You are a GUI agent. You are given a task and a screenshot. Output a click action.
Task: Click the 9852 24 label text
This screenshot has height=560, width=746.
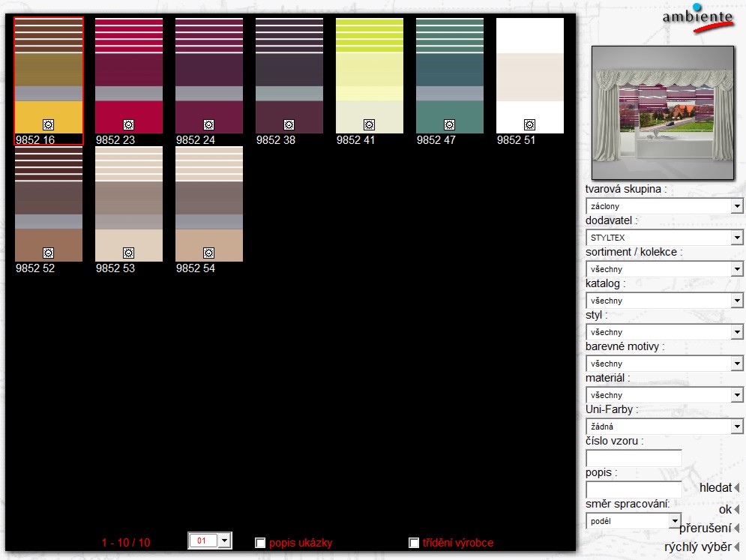point(195,140)
